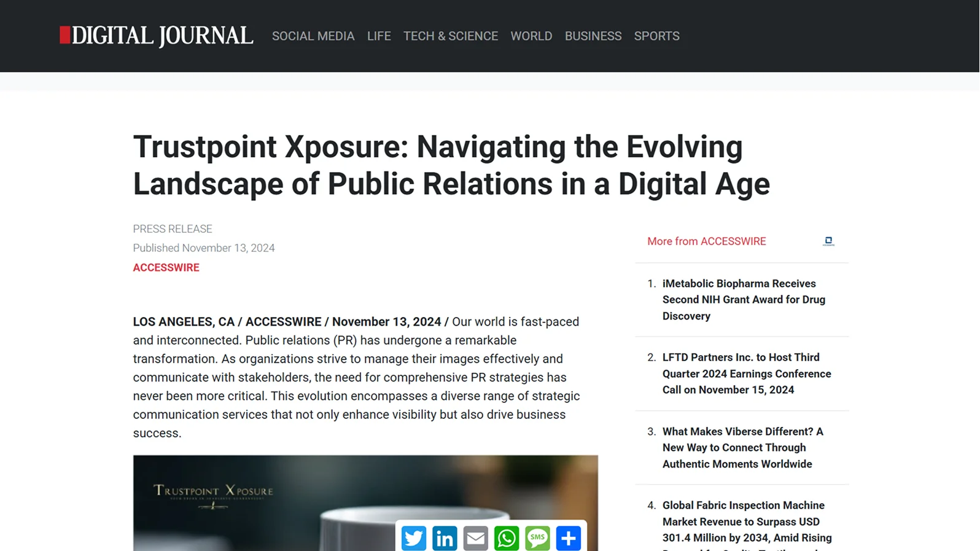Image resolution: width=980 pixels, height=551 pixels.
Task: Navigate to Business section
Action: (x=593, y=36)
